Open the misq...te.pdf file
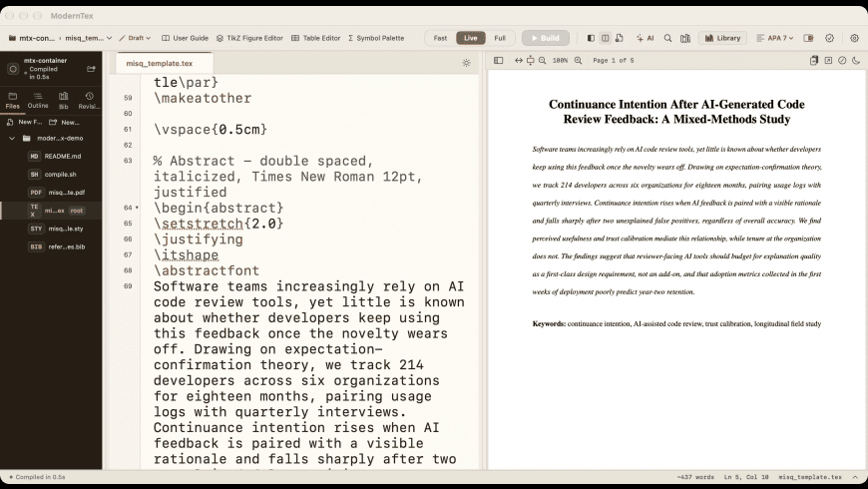This screenshot has width=868, height=489. click(x=51, y=193)
